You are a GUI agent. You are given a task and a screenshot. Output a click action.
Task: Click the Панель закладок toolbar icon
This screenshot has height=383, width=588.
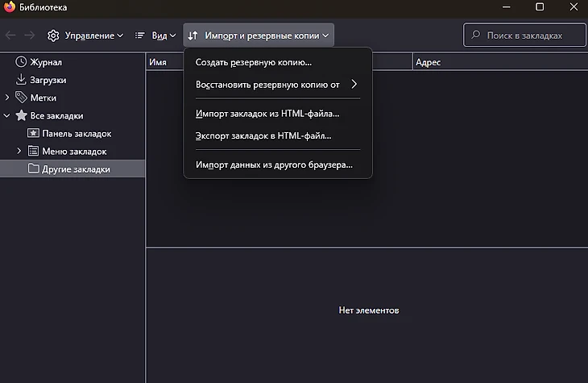(x=33, y=133)
